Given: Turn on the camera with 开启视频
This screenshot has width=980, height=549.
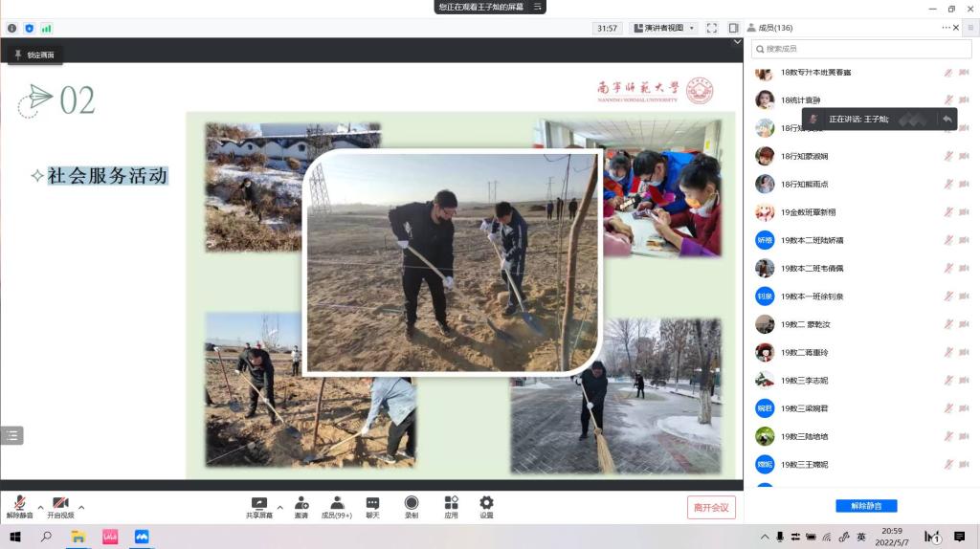Looking at the screenshot, I should 60,504.
